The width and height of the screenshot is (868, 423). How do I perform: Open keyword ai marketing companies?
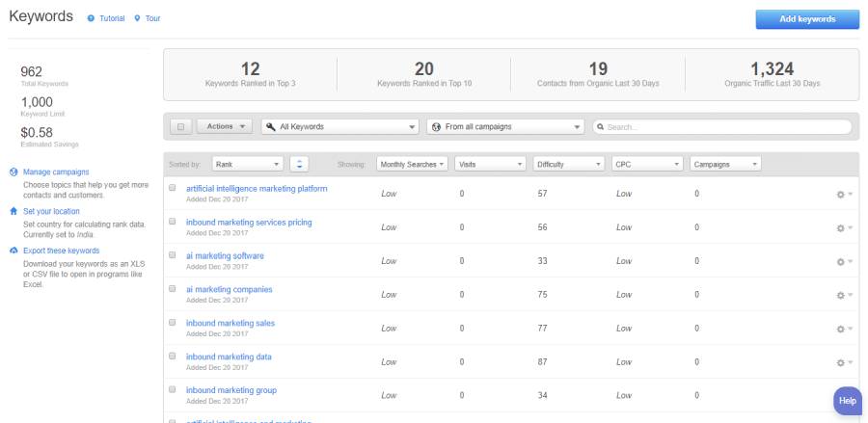coord(230,290)
